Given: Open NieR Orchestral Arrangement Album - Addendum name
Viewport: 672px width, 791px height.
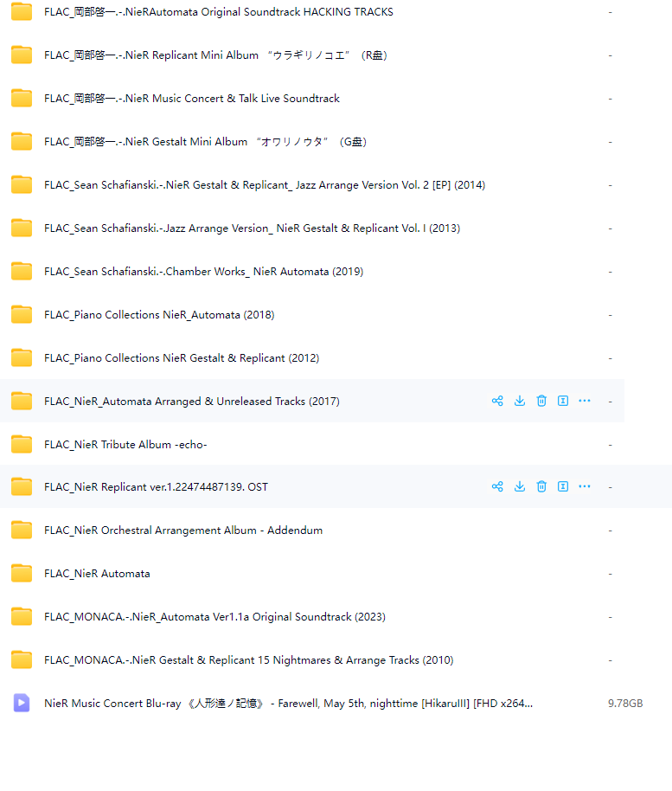Looking at the screenshot, I should click(x=183, y=531).
